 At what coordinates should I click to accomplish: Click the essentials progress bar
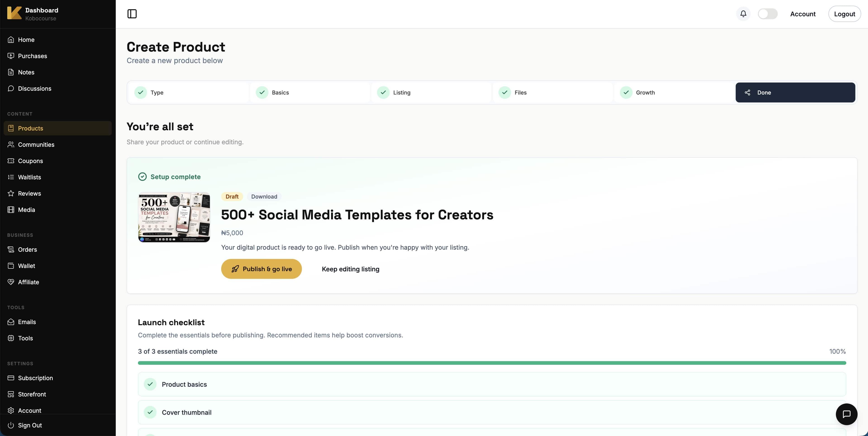[492, 363]
